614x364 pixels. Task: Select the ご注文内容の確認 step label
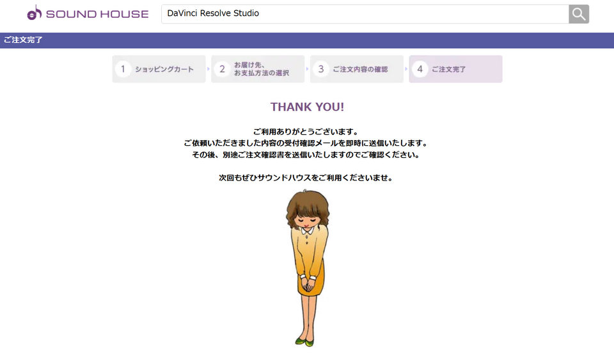click(360, 69)
